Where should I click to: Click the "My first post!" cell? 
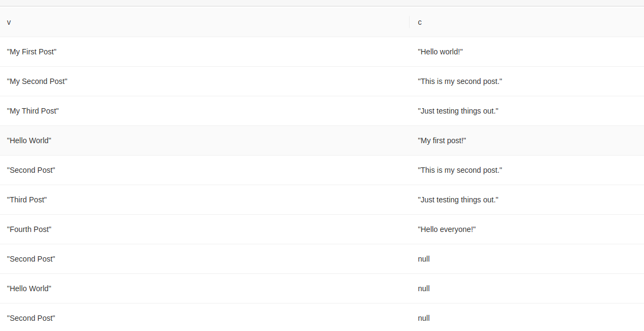point(442,140)
